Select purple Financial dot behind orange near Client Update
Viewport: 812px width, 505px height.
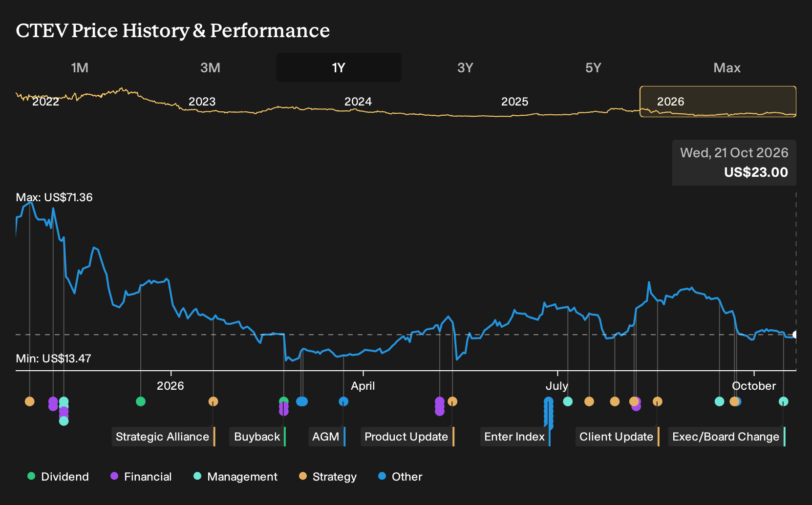point(636,406)
